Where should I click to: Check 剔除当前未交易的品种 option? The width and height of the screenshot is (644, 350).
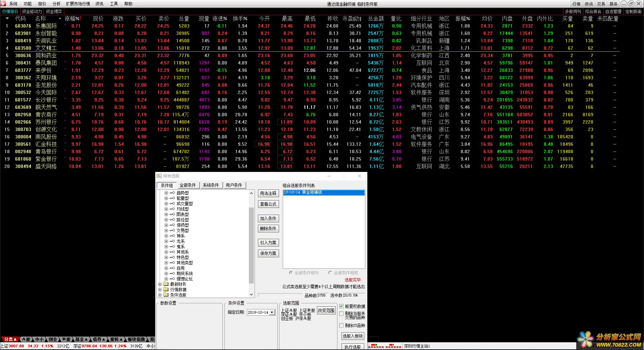click(x=341, y=314)
